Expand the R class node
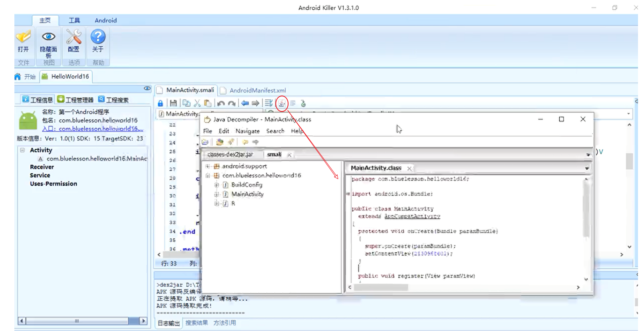The width and height of the screenshot is (644, 331). click(217, 203)
